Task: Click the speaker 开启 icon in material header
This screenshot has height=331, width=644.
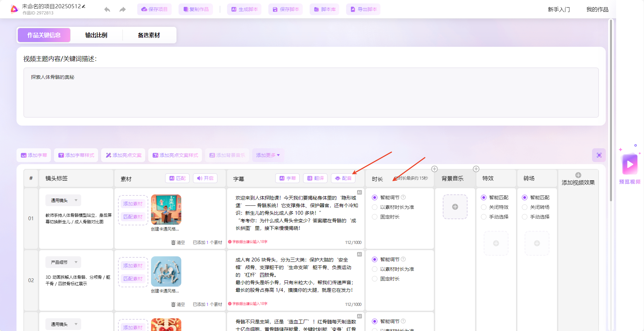Action: pyautogui.click(x=205, y=178)
